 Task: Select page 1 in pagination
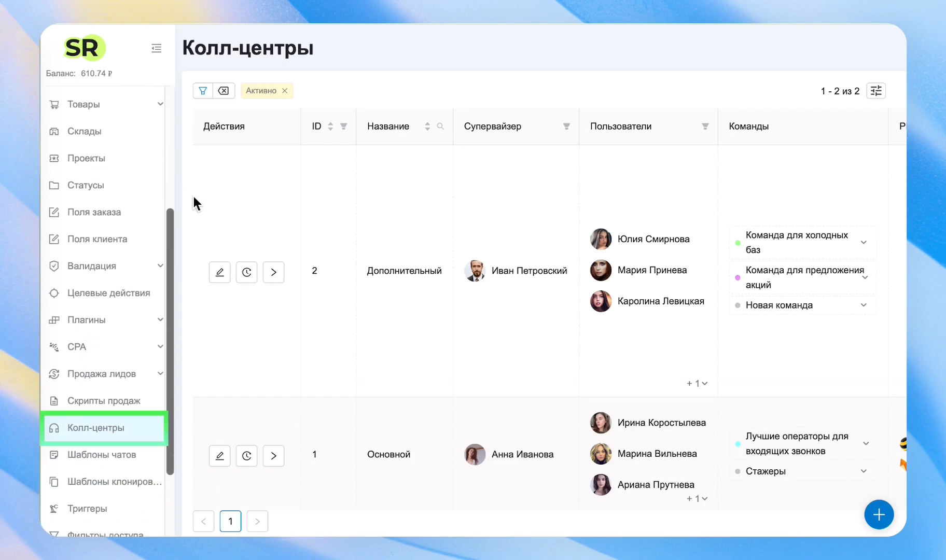230,521
